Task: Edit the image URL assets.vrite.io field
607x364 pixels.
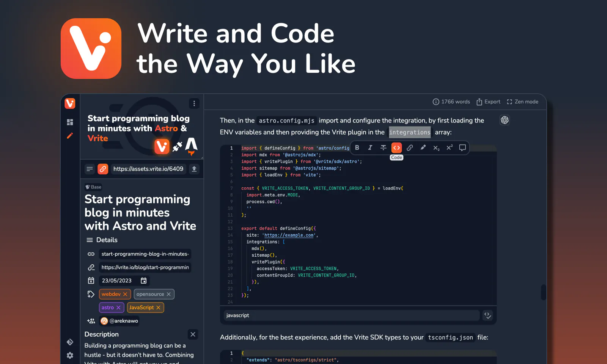Action: point(148,169)
